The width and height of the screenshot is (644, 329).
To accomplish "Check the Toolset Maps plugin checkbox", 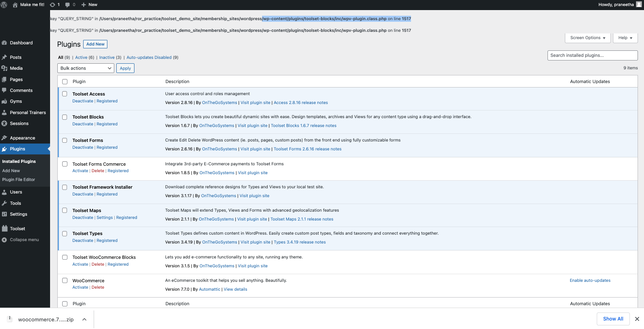I will pyautogui.click(x=65, y=210).
